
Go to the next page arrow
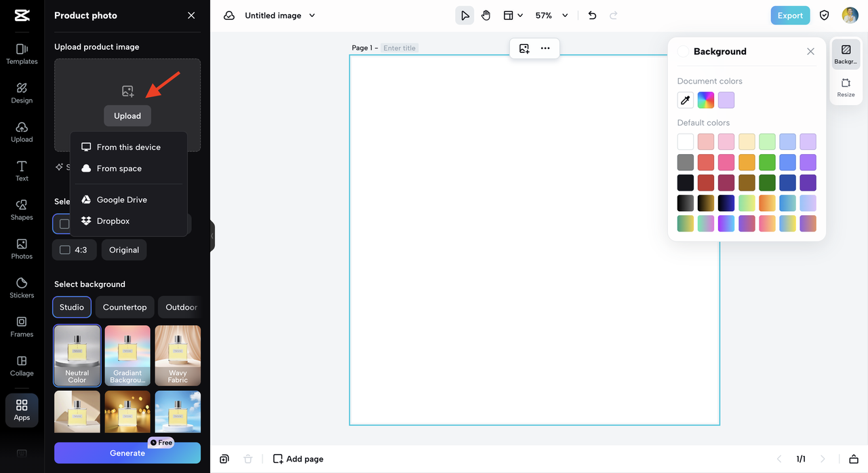[x=823, y=459]
